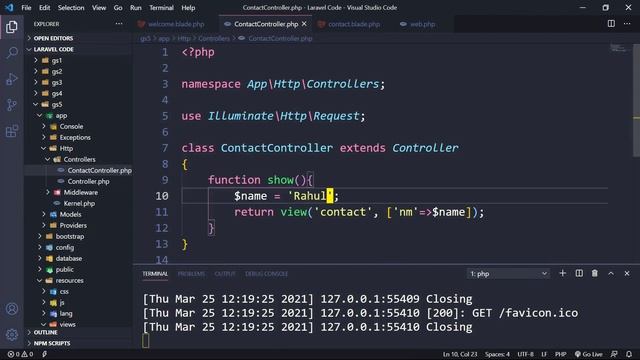
Task: Collapse the Laravel Code section
Action: [x=53, y=49]
